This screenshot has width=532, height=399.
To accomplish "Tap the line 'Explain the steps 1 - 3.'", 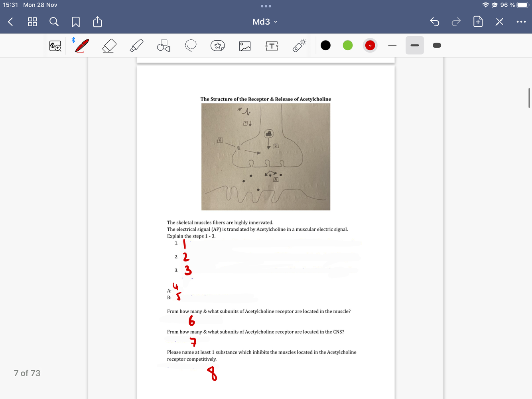I will (x=191, y=236).
